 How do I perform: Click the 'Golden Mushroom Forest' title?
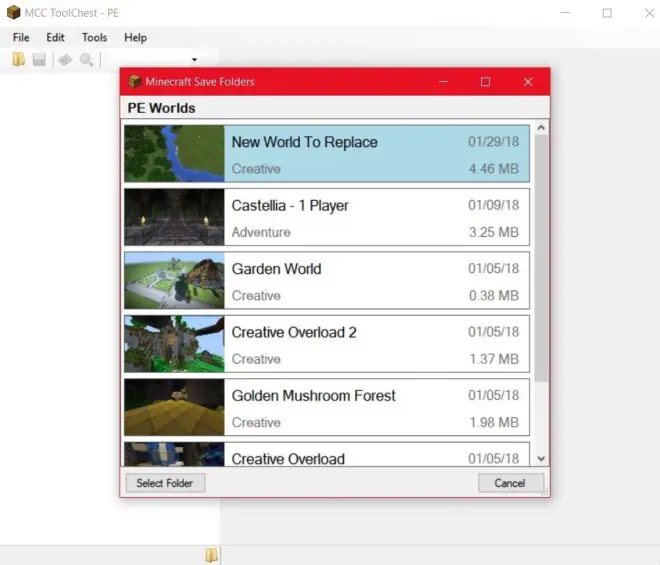[314, 396]
